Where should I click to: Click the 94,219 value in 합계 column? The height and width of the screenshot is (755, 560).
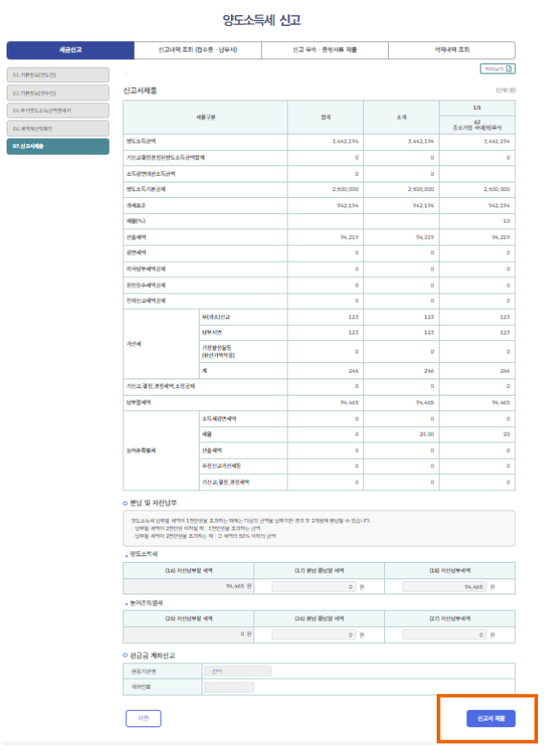350,237
